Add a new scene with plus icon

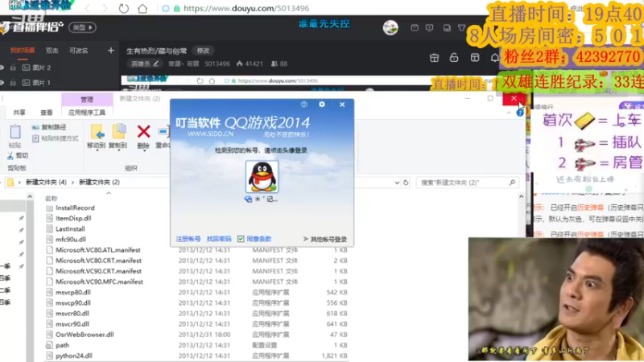[111, 51]
